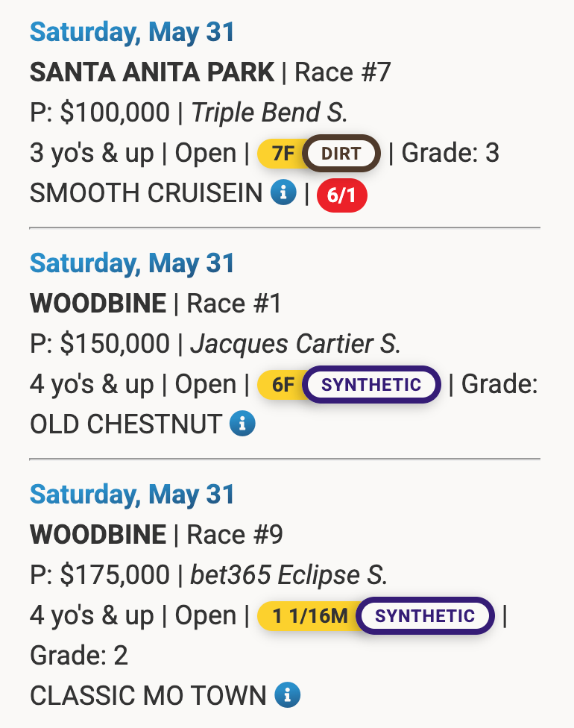Click the Triple Bend S. race title
This screenshot has height=728, width=574.
[x=269, y=113]
